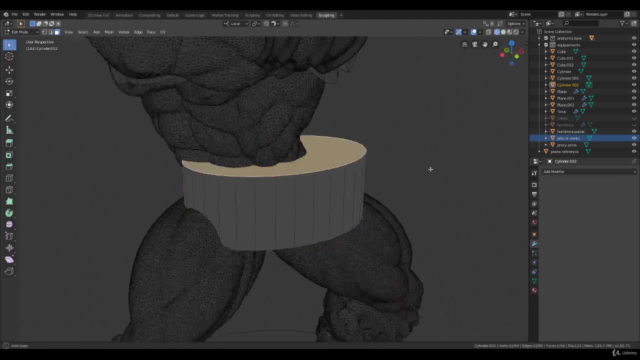Click the pan view hand icon

[x=485, y=44]
